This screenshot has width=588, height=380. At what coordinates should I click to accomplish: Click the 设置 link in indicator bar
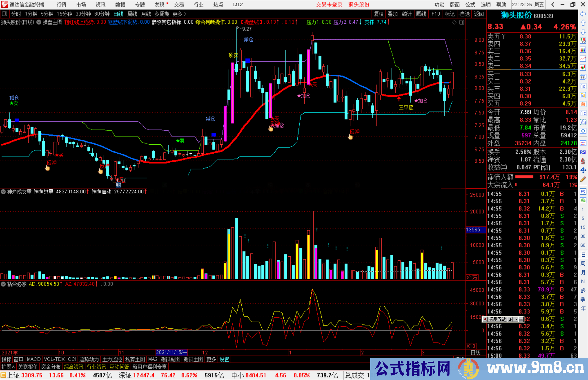point(224,359)
